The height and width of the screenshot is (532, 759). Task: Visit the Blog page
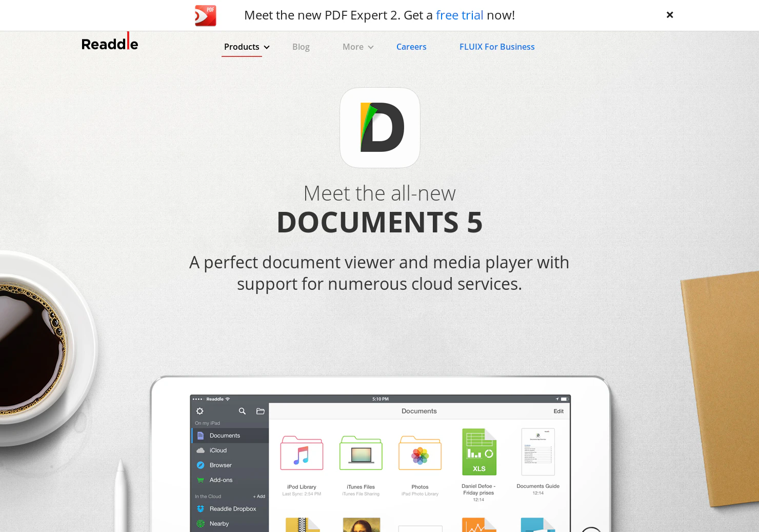pos(301,47)
